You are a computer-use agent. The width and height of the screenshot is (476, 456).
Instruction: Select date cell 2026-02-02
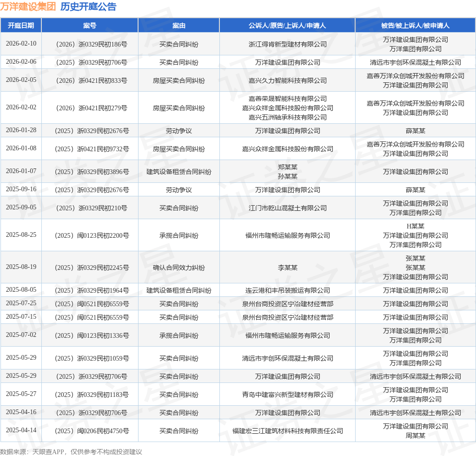pyautogui.click(x=21, y=107)
